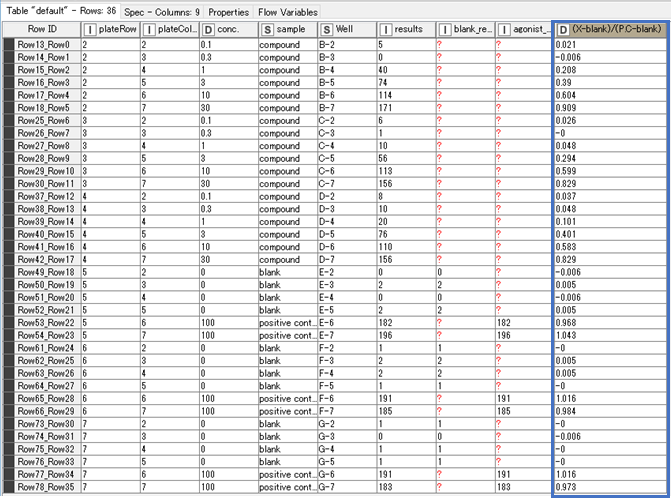Click blank sample cell in row Row61_Row24
This screenshot has width=671, height=498.
tap(288, 348)
